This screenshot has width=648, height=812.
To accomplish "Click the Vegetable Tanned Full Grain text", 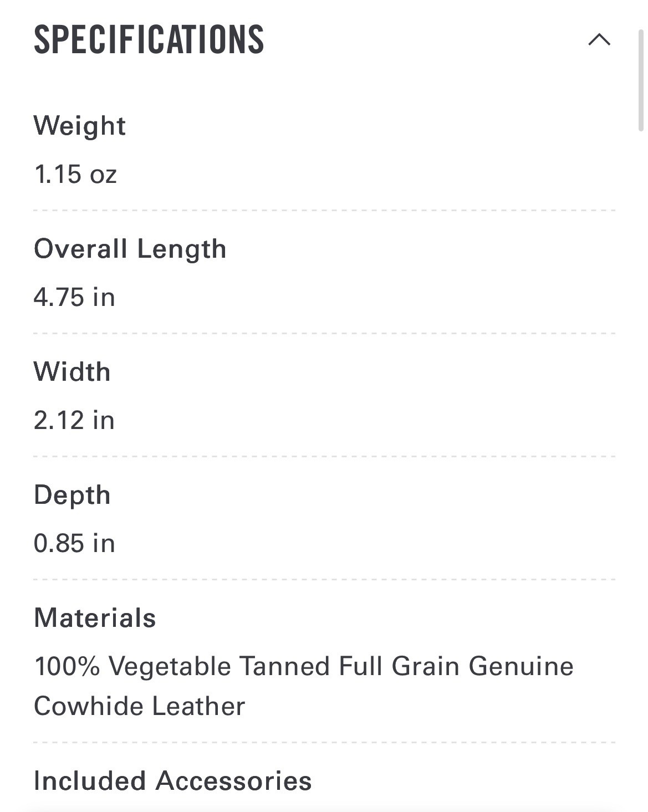I will [284, 666].
